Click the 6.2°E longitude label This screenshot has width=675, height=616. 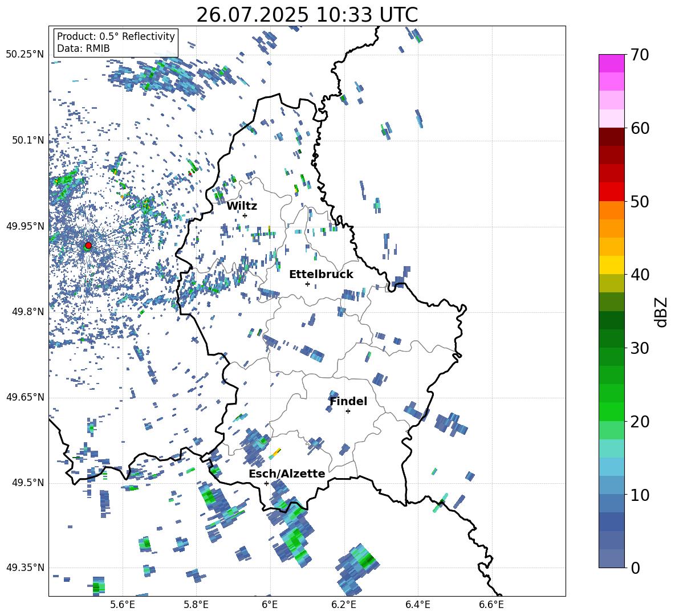(x=344, y=605)
